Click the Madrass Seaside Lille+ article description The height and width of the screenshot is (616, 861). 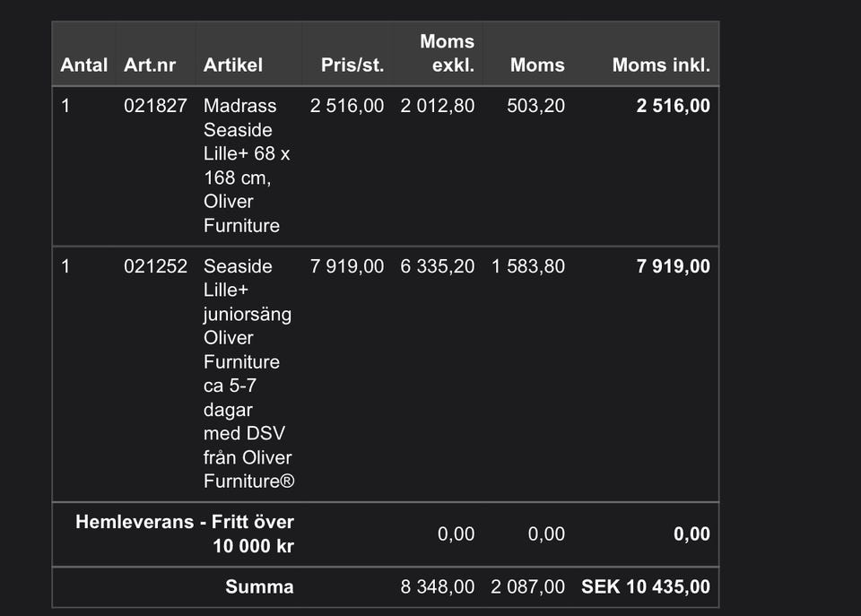click(247, 165)
